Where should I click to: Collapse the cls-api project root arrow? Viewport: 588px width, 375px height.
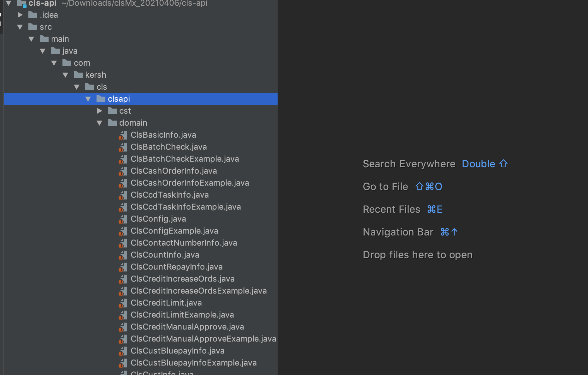click(9, 3)
